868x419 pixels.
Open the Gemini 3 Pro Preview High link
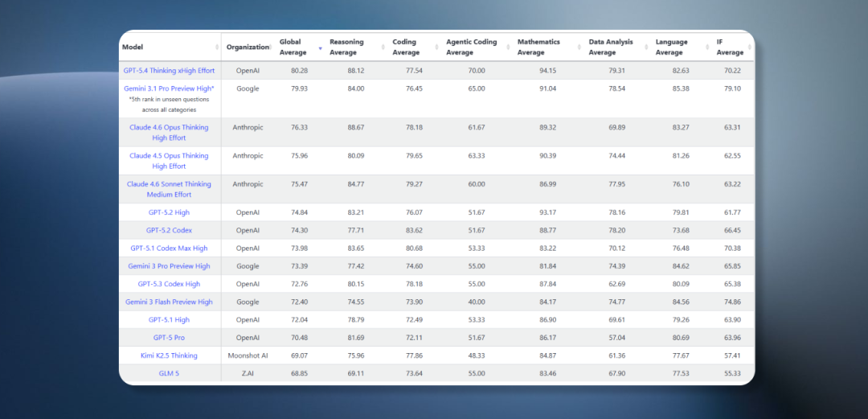click(169, 266)
